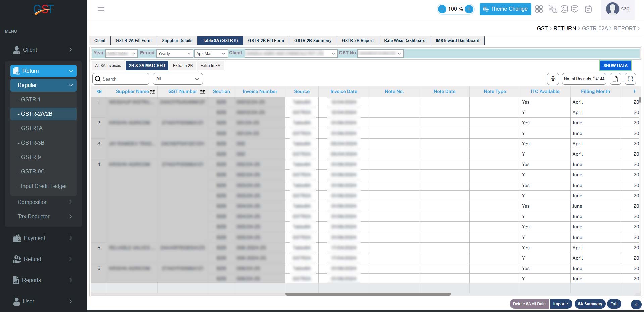644x312 pixels.
Task: Click the hamburger menu icon
Action: click(101, 9)
